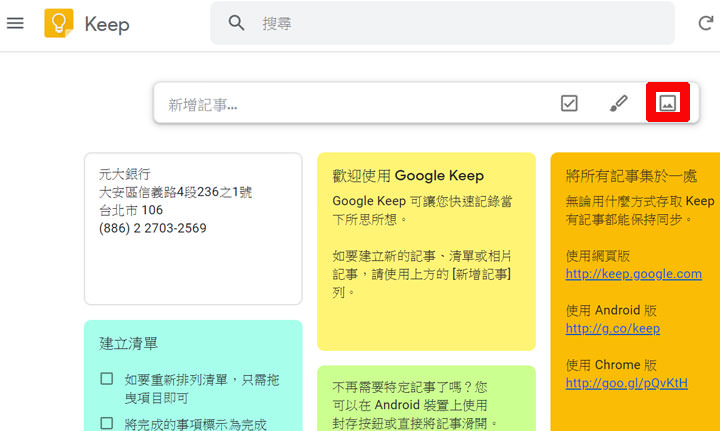Open the http://goo.gl/pQvKtH link
The image size is (720, 431).
627,383
